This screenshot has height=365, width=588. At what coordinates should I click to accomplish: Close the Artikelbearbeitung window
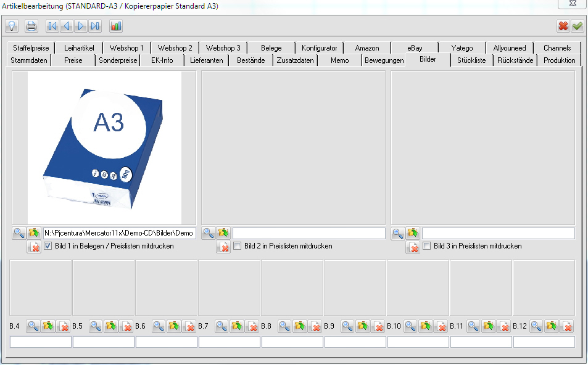coord(573,3)
